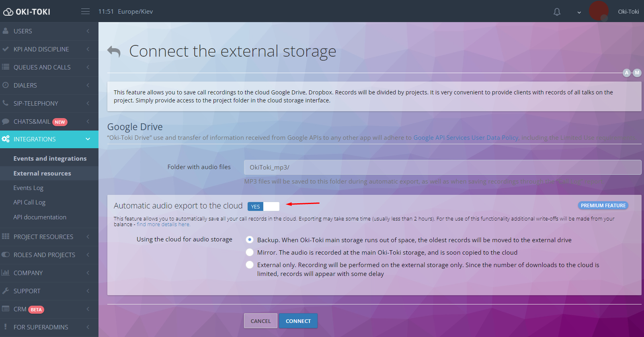The width and height of the screenshot is (644, 337).
Task: Select the External only radio option
Action: pos(250,265)
